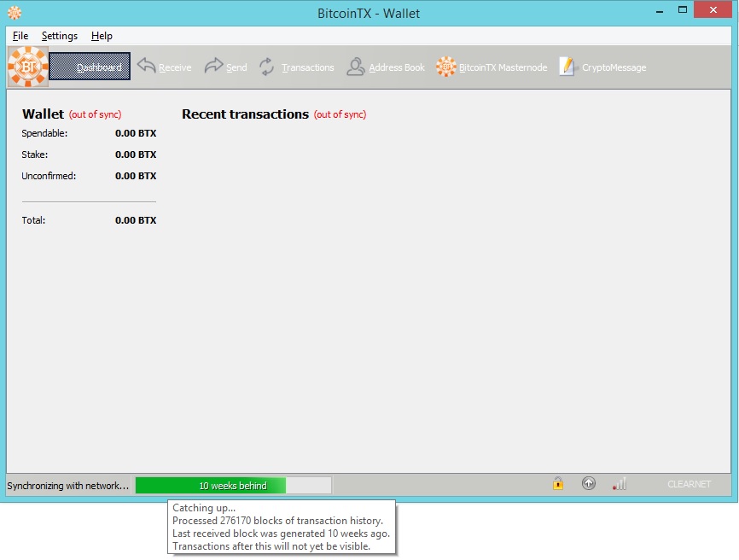Show the Transactions page
Screen dimensions: 739x560
pos(296,67)
